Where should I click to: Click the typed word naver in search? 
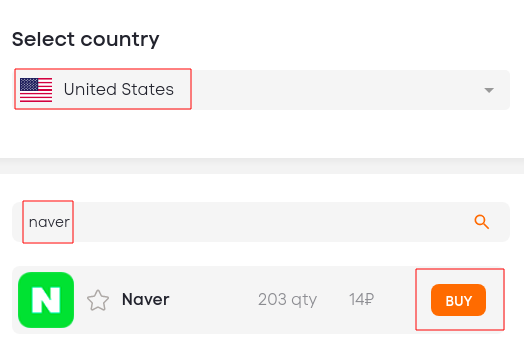[x=49, y=222]
